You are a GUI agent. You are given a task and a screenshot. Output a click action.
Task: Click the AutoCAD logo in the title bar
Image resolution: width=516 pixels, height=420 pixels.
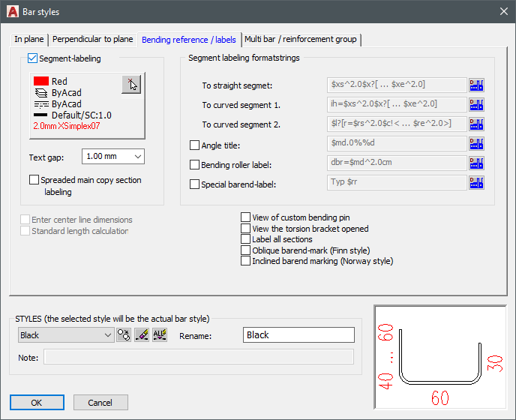click(13, 12)
